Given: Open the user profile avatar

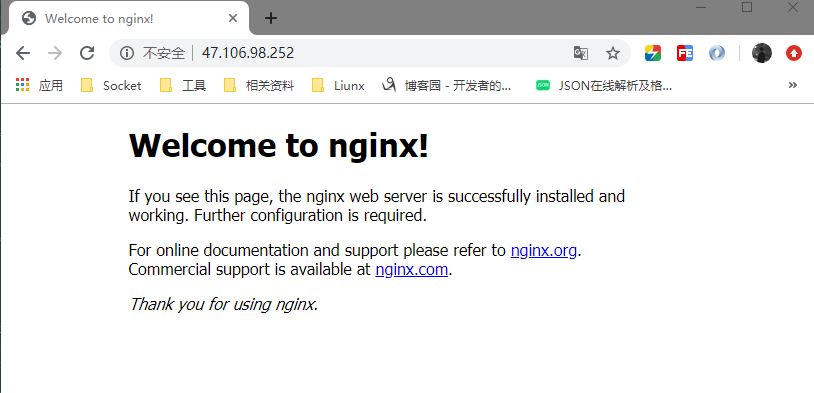Looking at the screenshot, I should 762,53.
